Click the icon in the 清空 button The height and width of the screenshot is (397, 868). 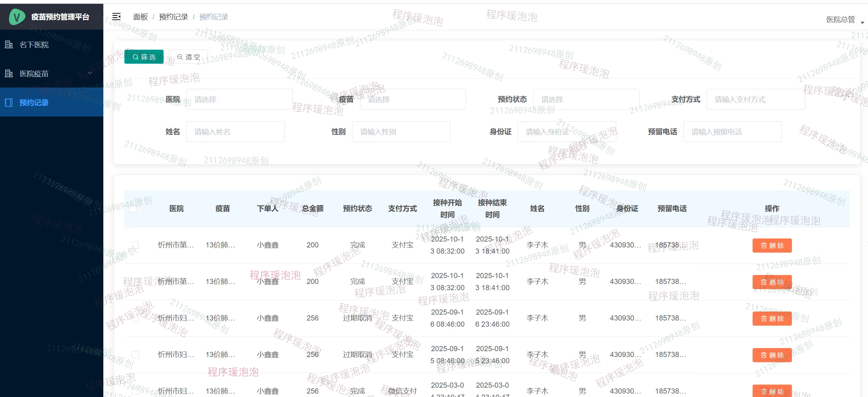(180, 57)
